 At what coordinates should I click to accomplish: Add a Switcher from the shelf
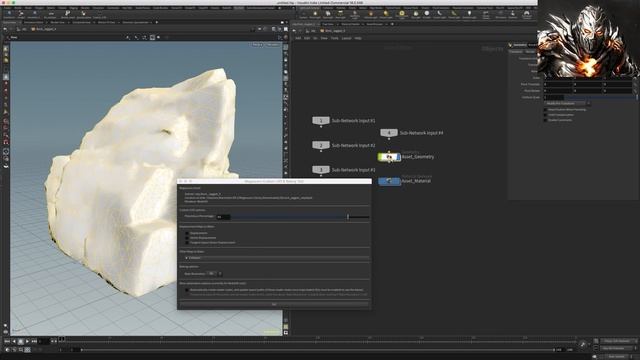pos(513,14)
